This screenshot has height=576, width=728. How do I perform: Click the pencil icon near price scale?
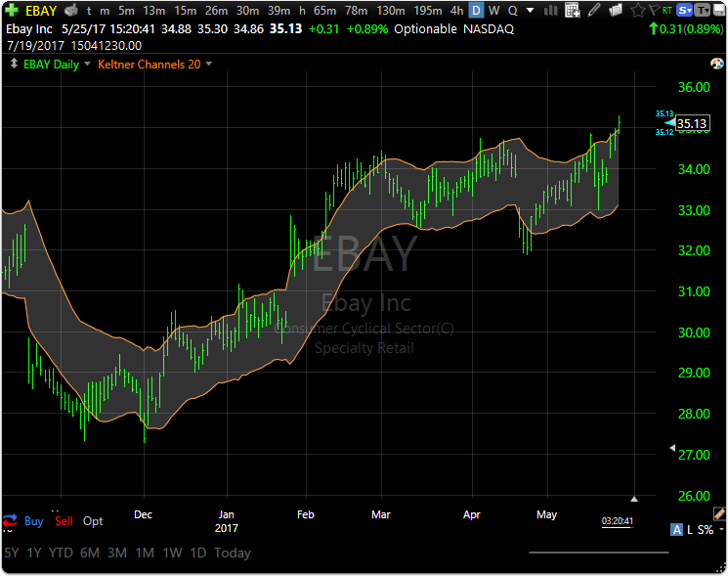pos(719,513)
